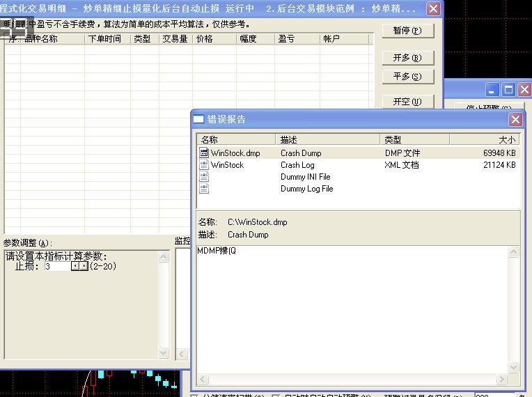Sort error report files by 大小 column
Screen dimensions: 532x397
click(485, 140)
